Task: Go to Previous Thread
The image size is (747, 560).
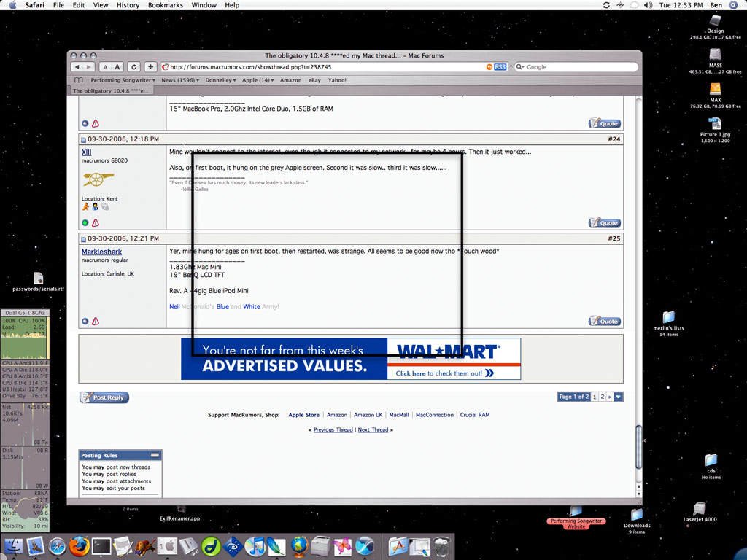Action: [333, 429]
